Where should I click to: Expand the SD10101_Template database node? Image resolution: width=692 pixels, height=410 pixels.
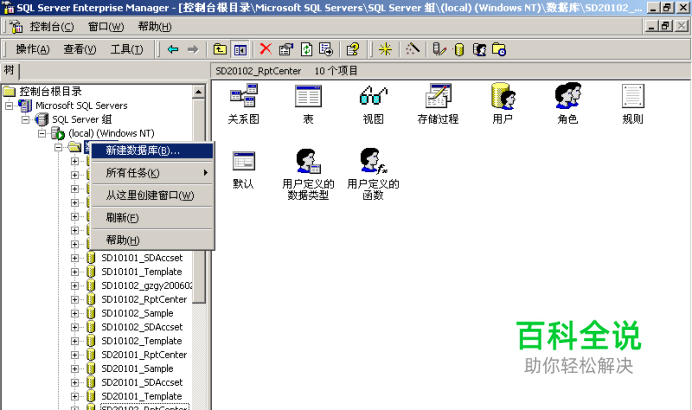75,272
